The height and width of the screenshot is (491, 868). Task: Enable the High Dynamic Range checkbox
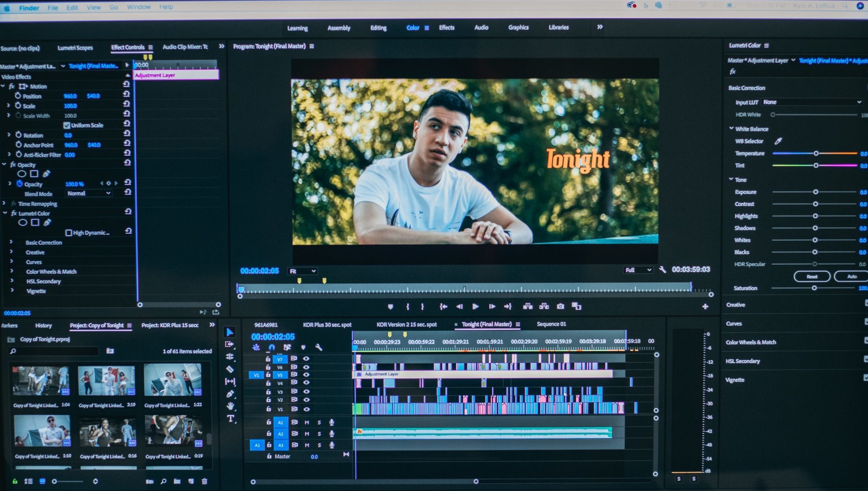pos(69,233)
